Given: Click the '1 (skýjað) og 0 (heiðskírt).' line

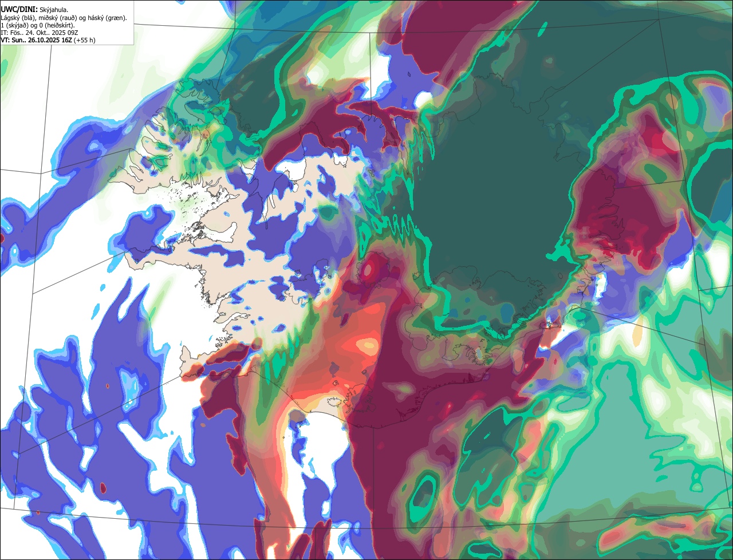Looking at the screenshot, I should (x=38, y=26).
